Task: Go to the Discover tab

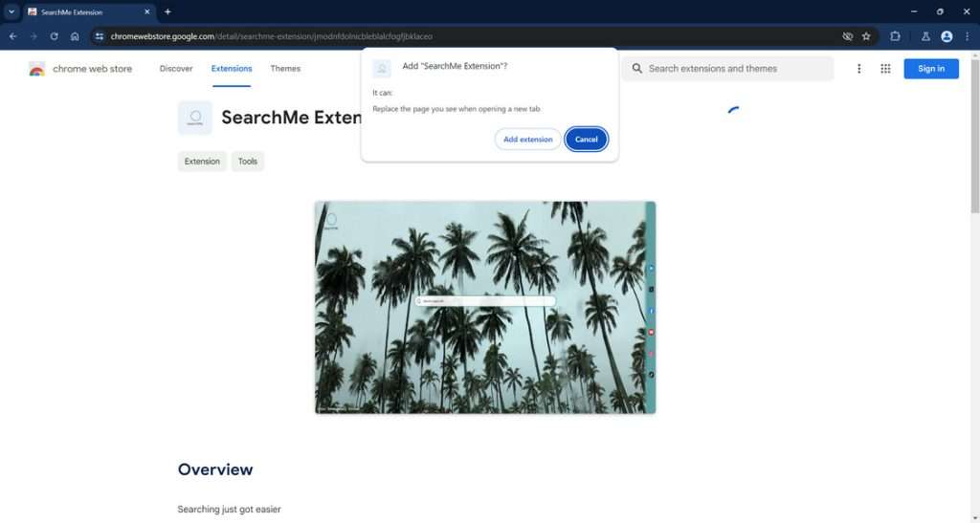Action: [x=176, y=69]
